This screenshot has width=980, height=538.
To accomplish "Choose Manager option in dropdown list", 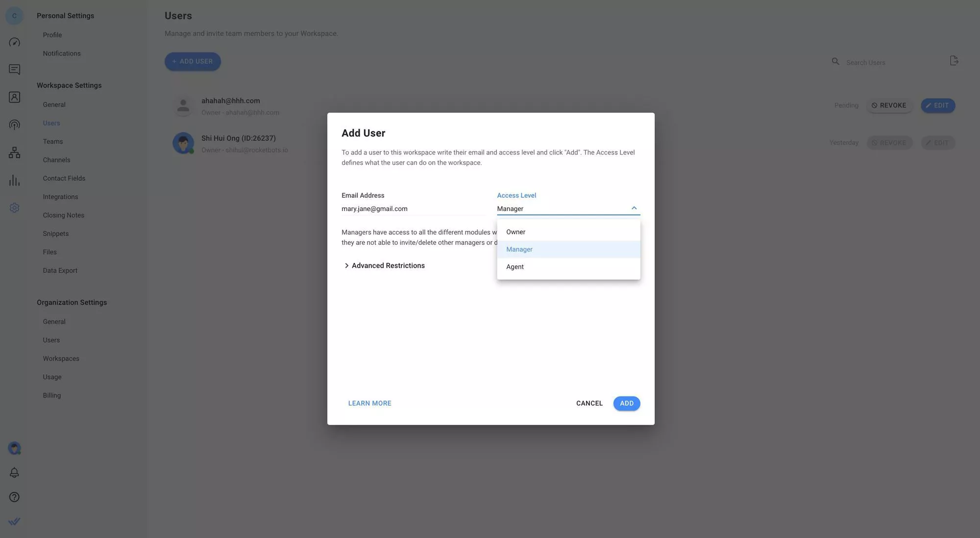I will tap(519, 250).
